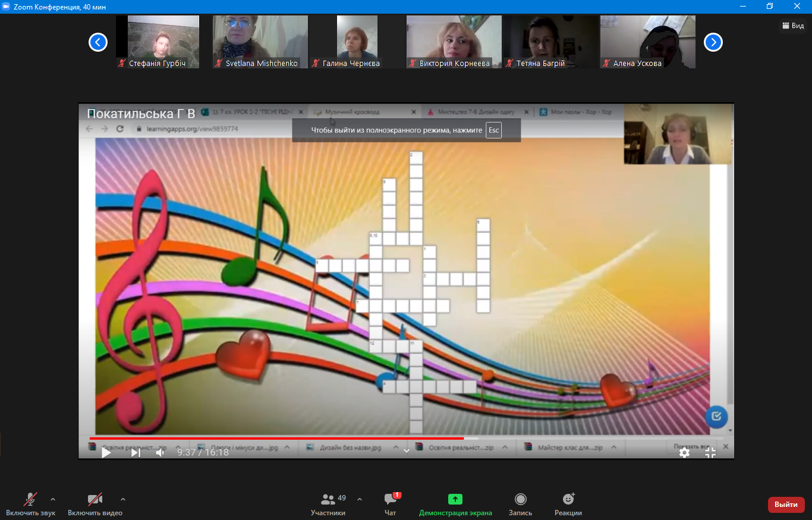
Task: Open the Participants panel
Action: (328, 504)
